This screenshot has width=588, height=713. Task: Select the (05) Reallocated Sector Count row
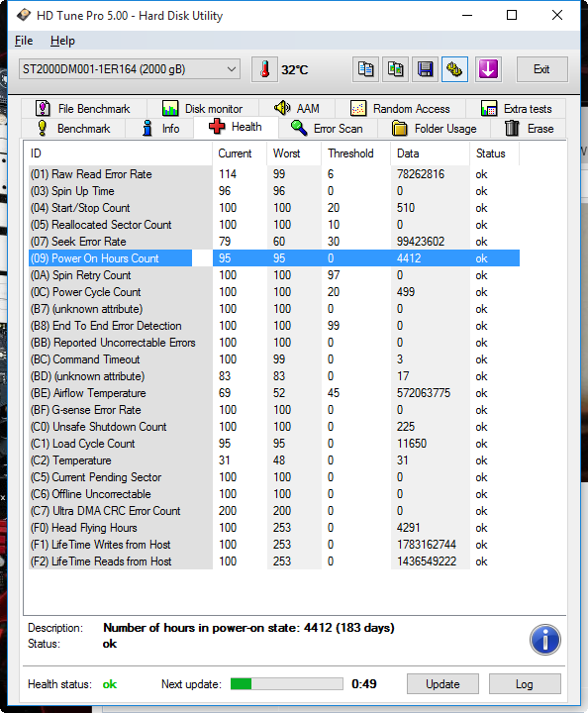coord(274,225)
